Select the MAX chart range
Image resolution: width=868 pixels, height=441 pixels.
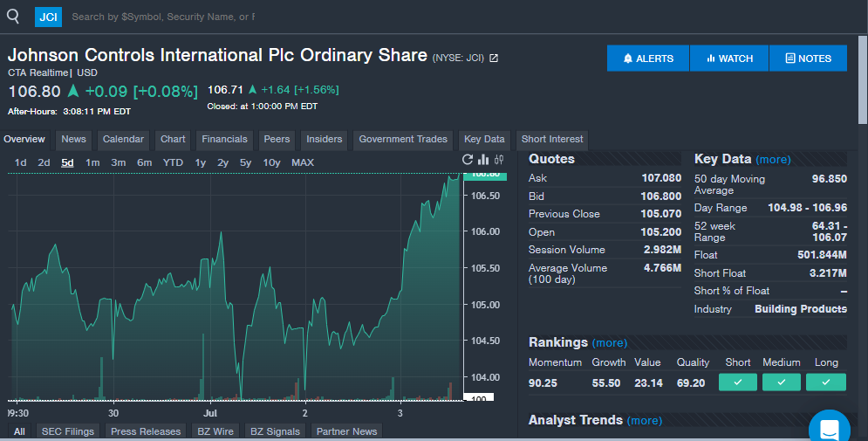coord(302,163)
